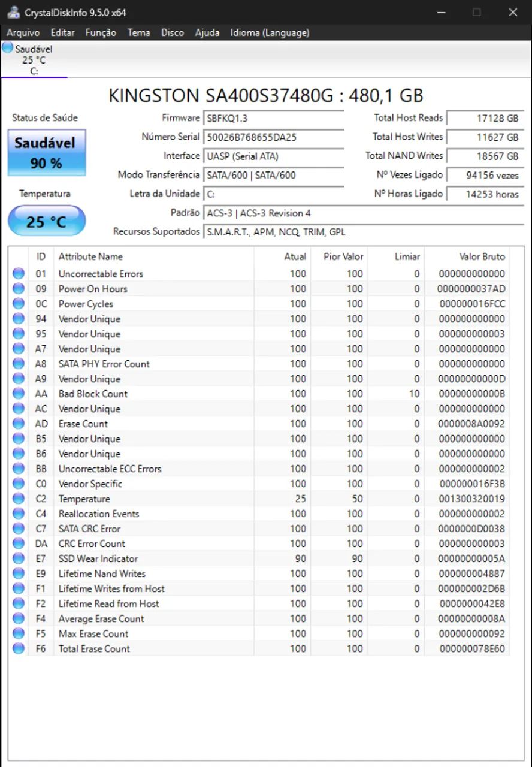This screenshot has width=532, height=767.
Task: Click the Pior Valor column header
Action: 339,256
